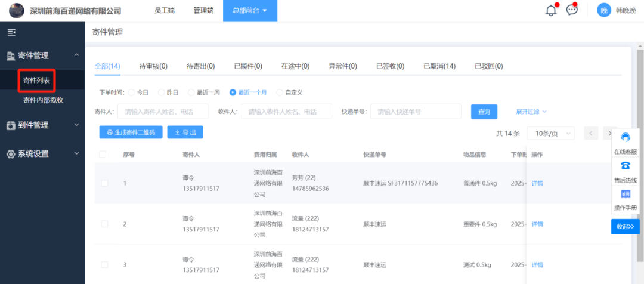The width and height of the screenshot is (644, 284).
Task: Click the 查询 button
Action: click(x=484, y=112)
